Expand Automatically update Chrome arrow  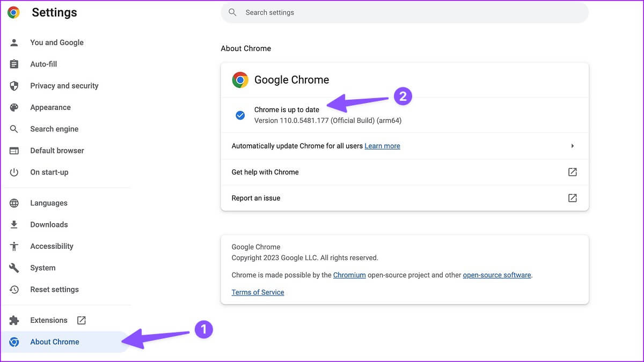click(x=573, y=146)
